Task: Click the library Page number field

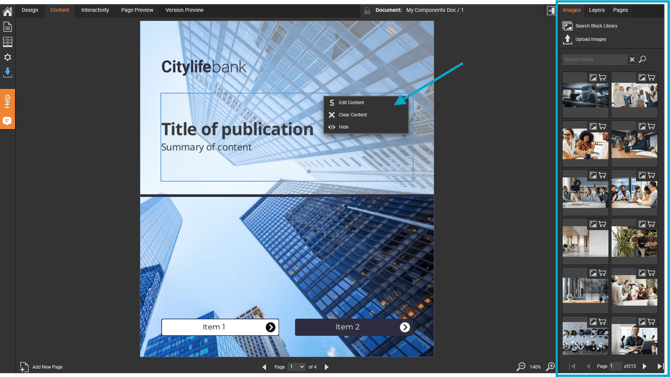Action: pyautogui.click(x=615, y=366)
